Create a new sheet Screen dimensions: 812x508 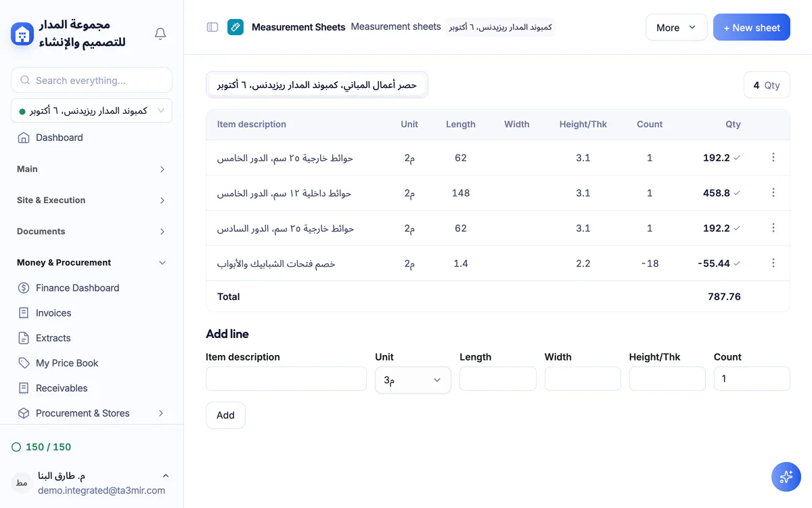751,28
